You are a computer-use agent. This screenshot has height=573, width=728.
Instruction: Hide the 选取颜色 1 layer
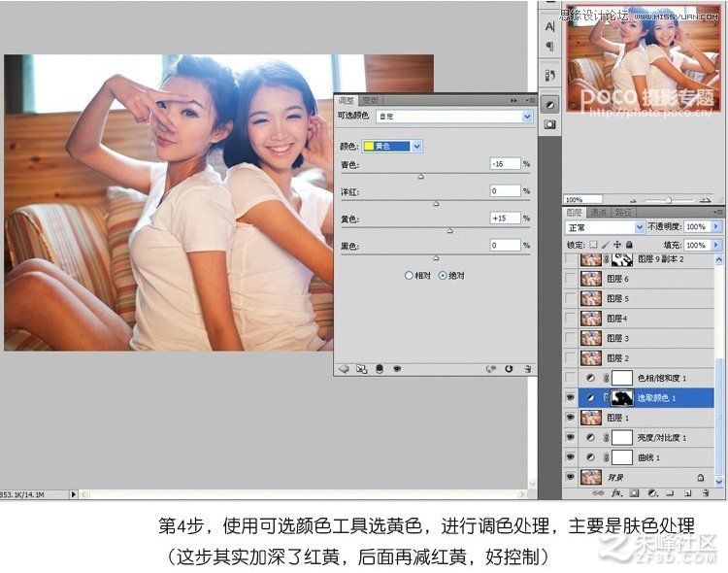coord(571,397)
